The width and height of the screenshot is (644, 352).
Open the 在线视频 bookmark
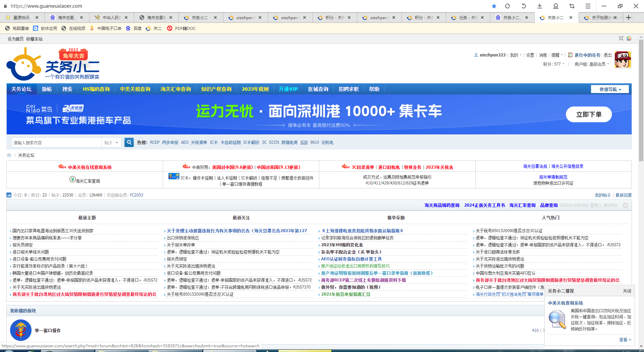coord(73,29)
